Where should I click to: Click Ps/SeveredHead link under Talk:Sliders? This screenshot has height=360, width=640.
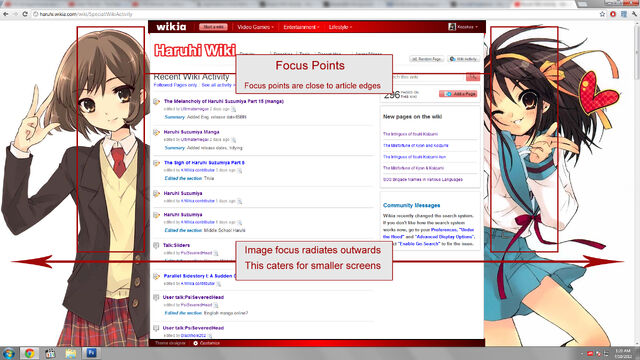(x=196, y=253)
